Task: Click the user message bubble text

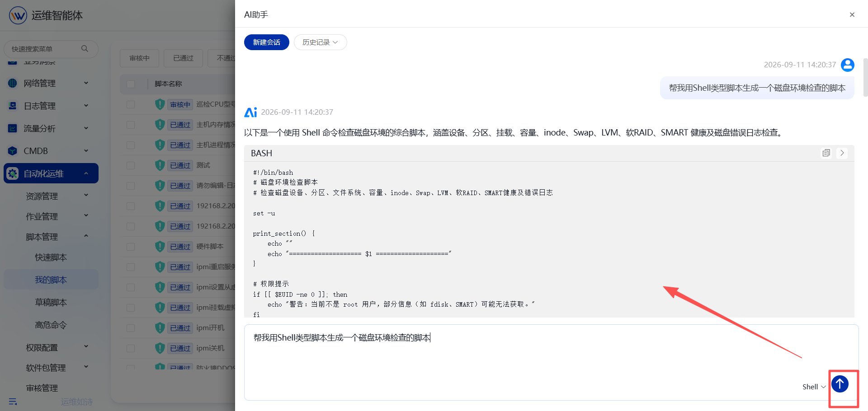Action: click(x=757, y=88)
